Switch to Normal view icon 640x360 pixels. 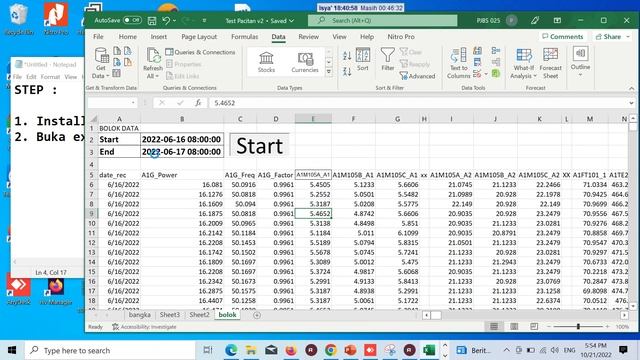coord(494,327)
